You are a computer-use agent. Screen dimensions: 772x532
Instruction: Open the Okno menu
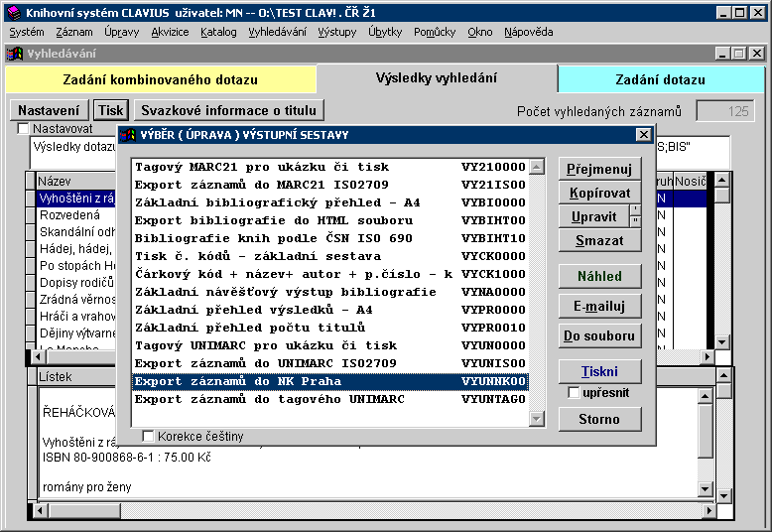tap(480, 32)
